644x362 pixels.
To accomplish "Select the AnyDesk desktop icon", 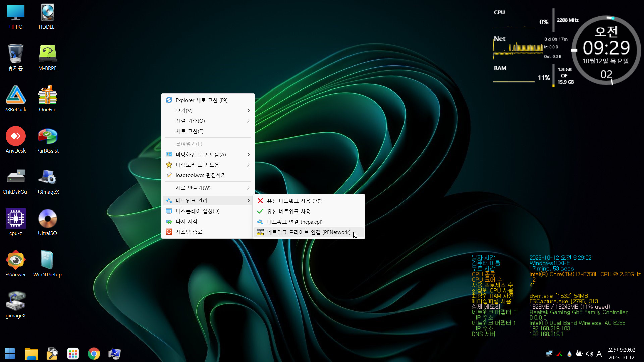I will [x=15, y=140].
